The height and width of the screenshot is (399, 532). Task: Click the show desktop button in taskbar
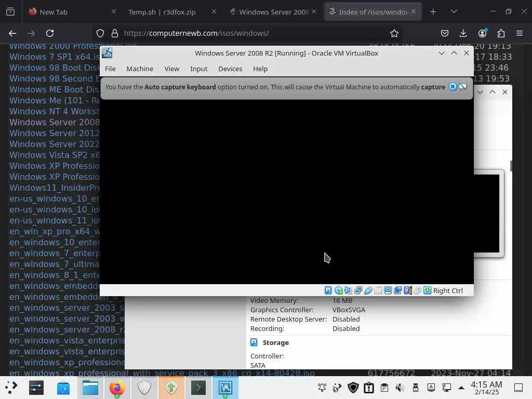518,388
